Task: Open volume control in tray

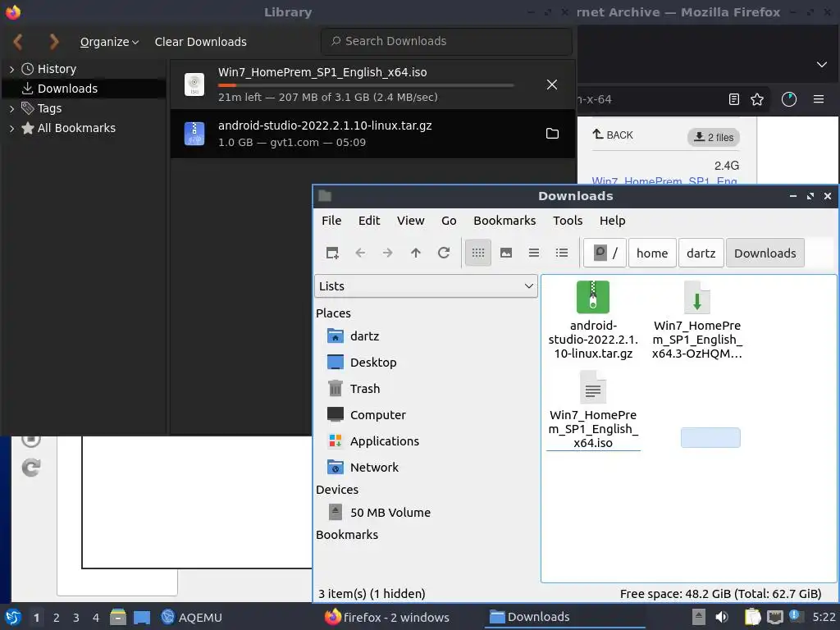Action: pos(722,617)
